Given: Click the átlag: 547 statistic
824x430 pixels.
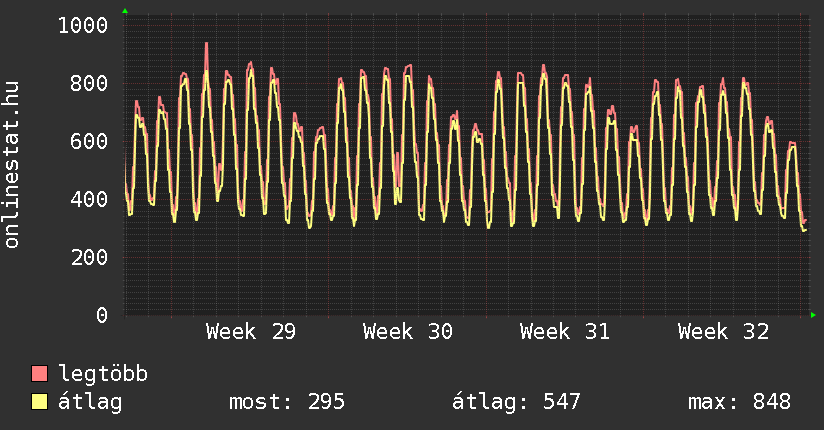Looking at the screenshot, I should (516, 402).
